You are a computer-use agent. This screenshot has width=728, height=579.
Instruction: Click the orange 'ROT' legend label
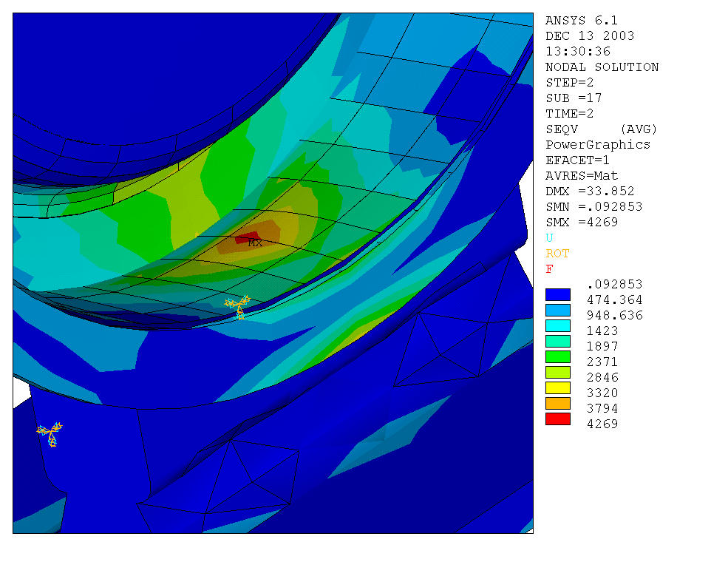coord(557,253)
